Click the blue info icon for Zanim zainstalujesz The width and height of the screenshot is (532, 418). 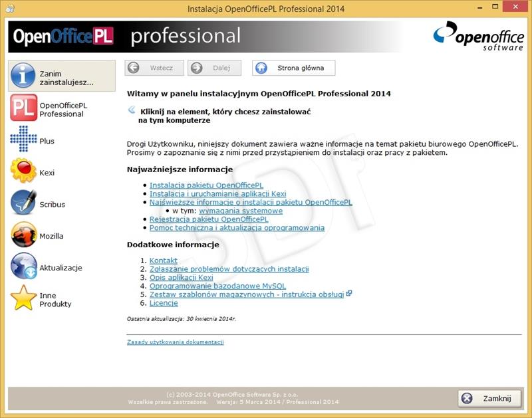tap(23, 75)
